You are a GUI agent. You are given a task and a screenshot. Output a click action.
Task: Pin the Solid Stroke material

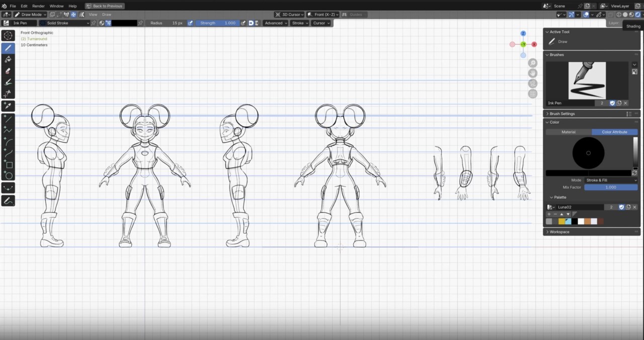click(93, 23)
